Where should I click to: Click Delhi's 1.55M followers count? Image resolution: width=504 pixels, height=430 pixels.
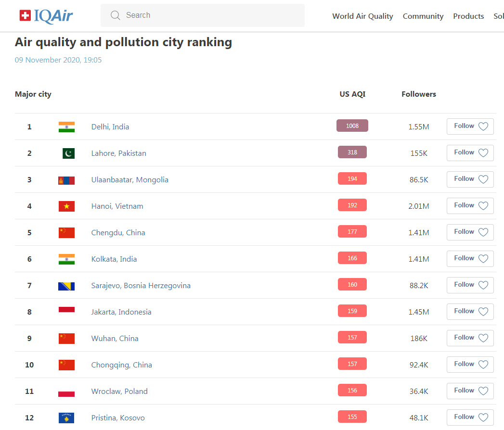coord(419,127)
